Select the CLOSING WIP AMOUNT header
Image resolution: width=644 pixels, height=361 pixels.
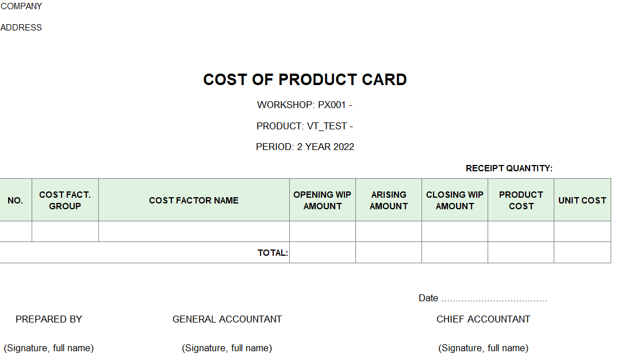click(455, 200)
